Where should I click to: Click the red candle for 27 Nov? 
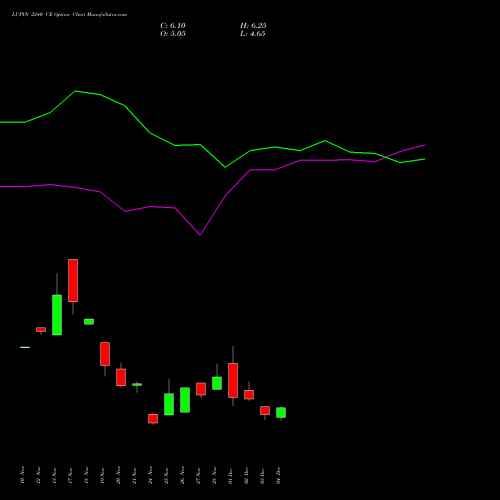tap(201, 389)
